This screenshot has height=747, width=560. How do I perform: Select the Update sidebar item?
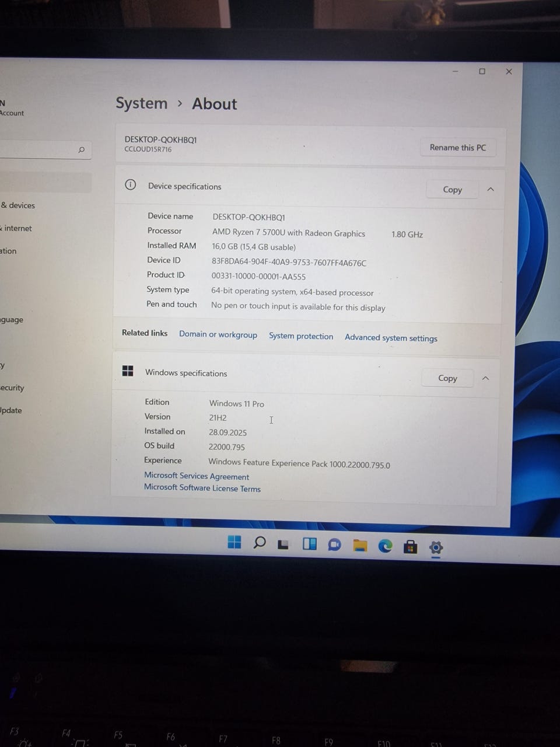11,410
